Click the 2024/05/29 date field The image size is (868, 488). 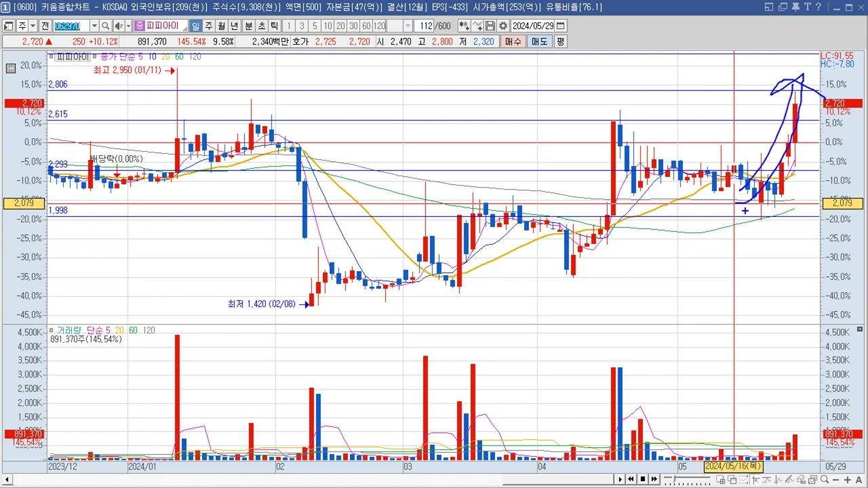[x=532, y=26]
